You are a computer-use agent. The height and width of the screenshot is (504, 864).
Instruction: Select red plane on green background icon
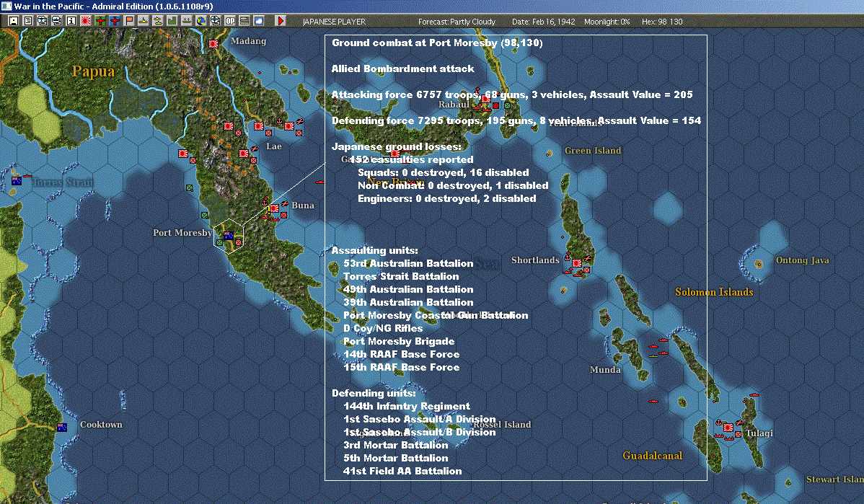point(100,21)
